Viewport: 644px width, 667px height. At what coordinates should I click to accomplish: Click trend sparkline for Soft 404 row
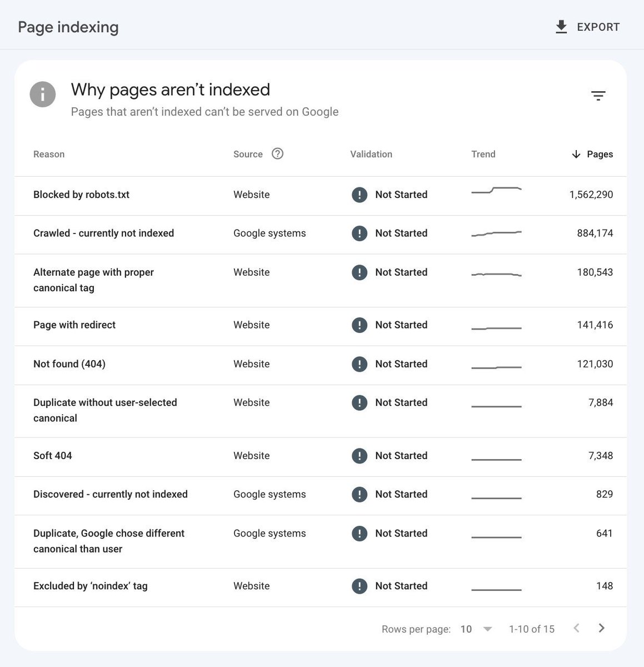[496, 460]
